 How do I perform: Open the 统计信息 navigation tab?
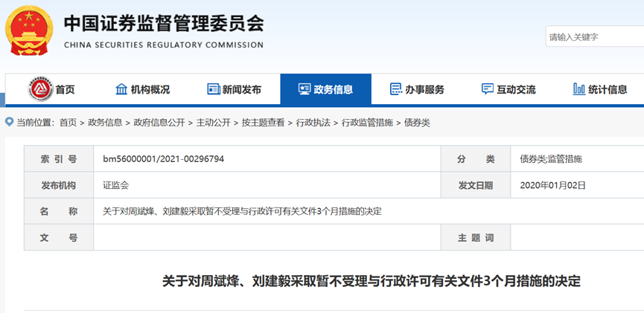(599, 89)
